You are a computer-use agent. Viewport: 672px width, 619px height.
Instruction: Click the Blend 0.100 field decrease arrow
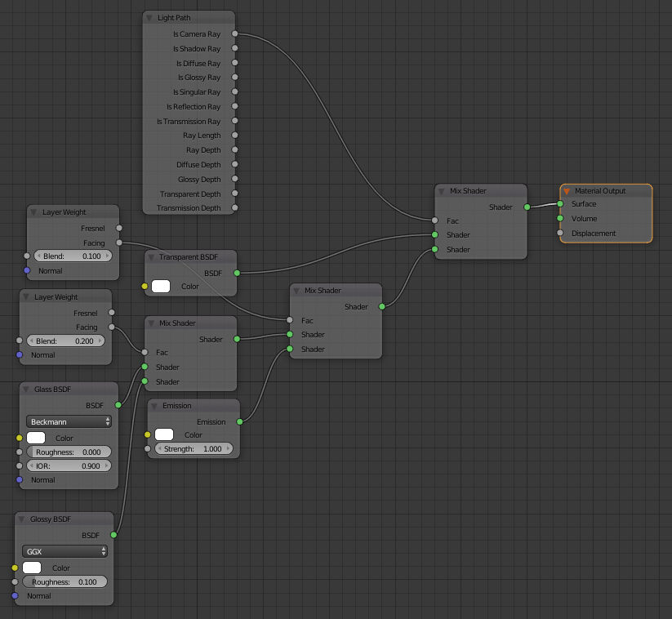coord(38,256)
